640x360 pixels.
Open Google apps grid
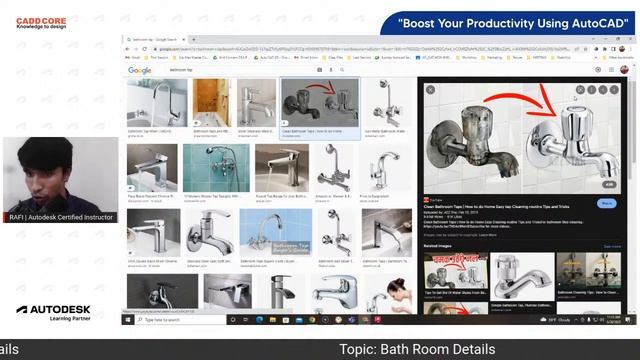pyautogui.click(x=611, y=70)
